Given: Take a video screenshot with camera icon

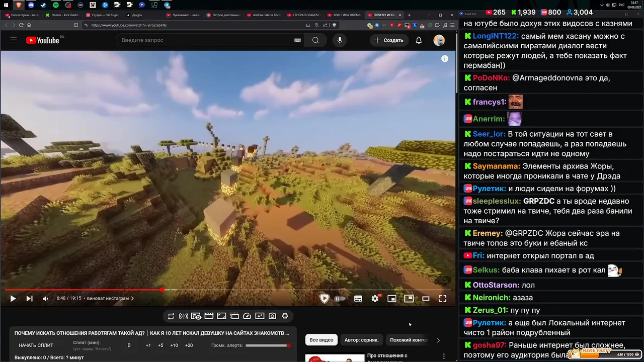Looking at the screenshot, I should 272,316.
